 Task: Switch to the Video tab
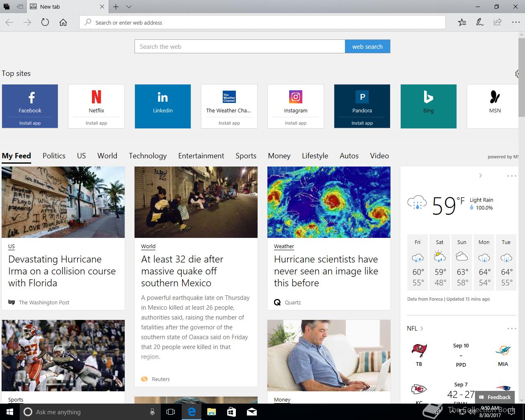(x=379, y=156)
